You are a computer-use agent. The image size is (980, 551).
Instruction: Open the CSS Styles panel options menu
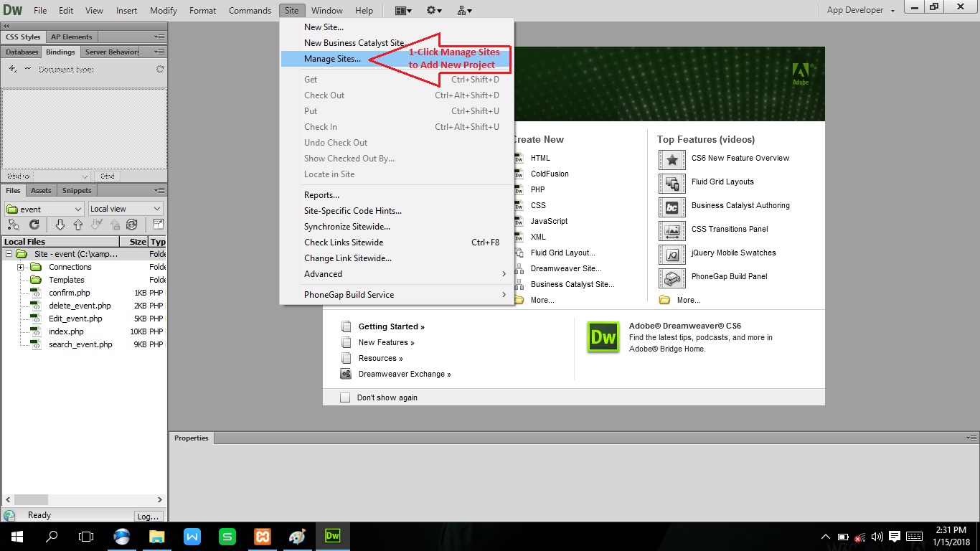coord(159,37)
